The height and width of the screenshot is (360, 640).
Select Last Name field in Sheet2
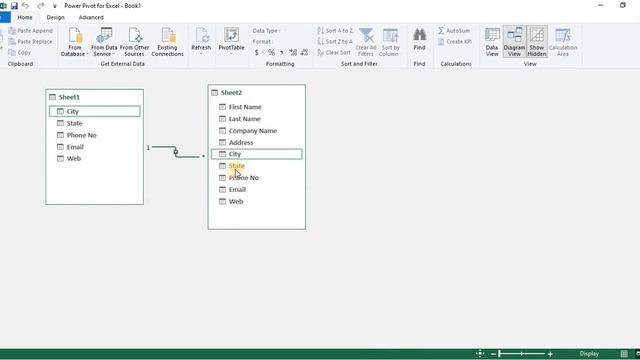point(256,119)
